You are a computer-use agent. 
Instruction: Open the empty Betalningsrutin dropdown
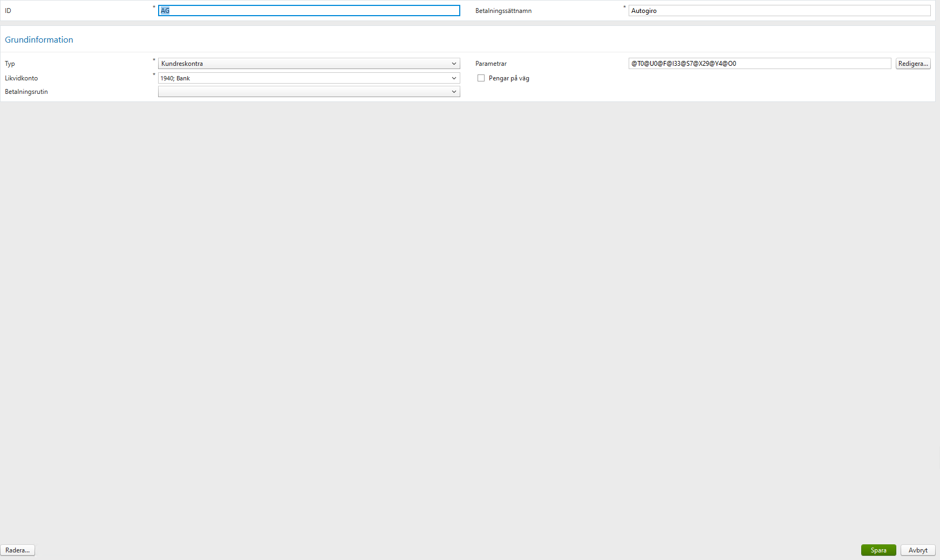coord(308,91)
